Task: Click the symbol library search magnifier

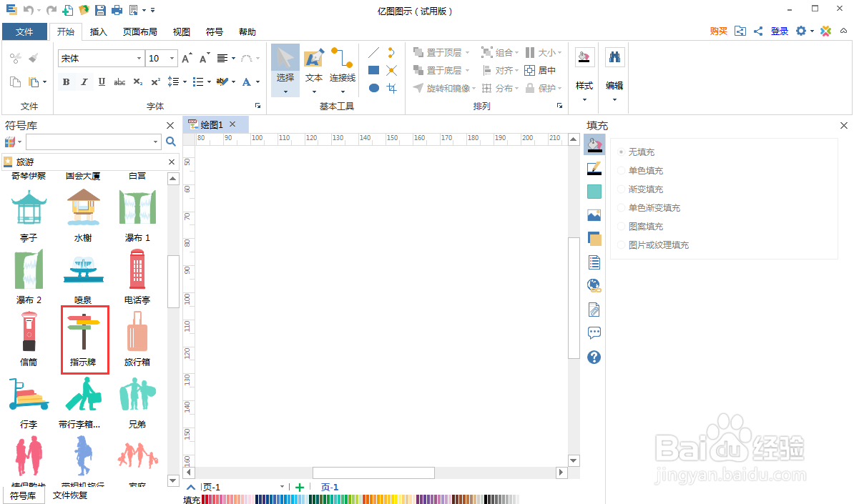Action: (x=170, y=142)
